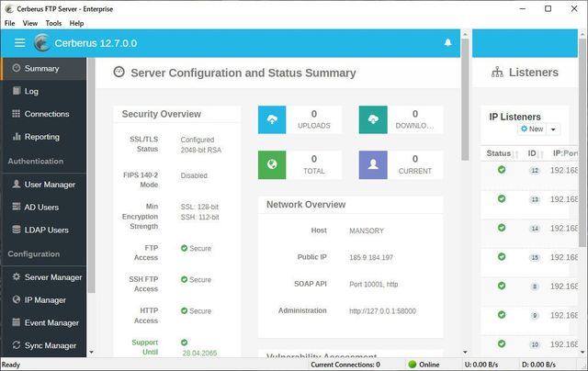Open Server Manager configuration
Image resolution: width=588 pixels, height=371 pixels.
coord(52,277)
